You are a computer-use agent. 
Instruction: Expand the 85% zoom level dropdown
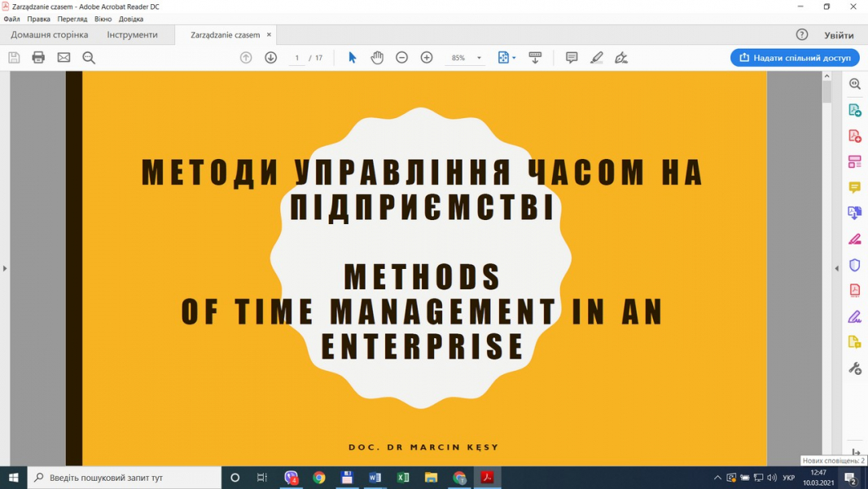479,58
